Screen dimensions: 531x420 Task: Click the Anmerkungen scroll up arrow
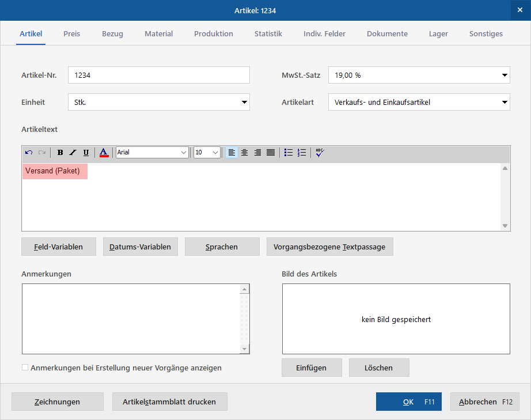244,289
